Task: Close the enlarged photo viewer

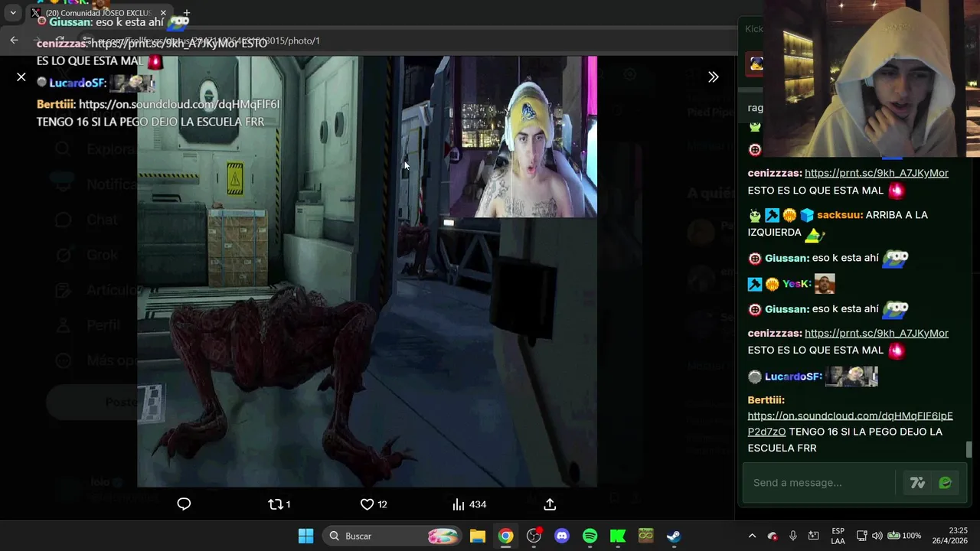Action: [21, 77]
